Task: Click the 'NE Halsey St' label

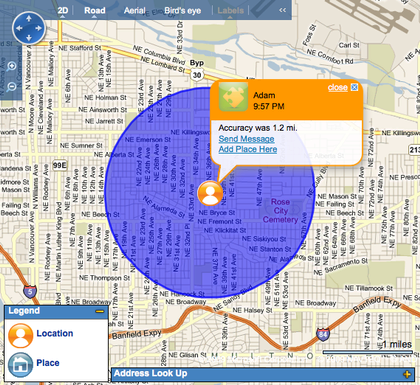Action: point(252,310)
